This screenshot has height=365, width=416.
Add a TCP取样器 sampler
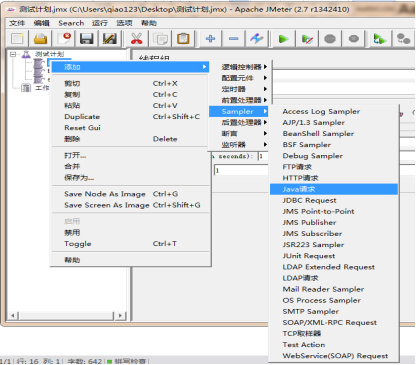coord(334,334)
